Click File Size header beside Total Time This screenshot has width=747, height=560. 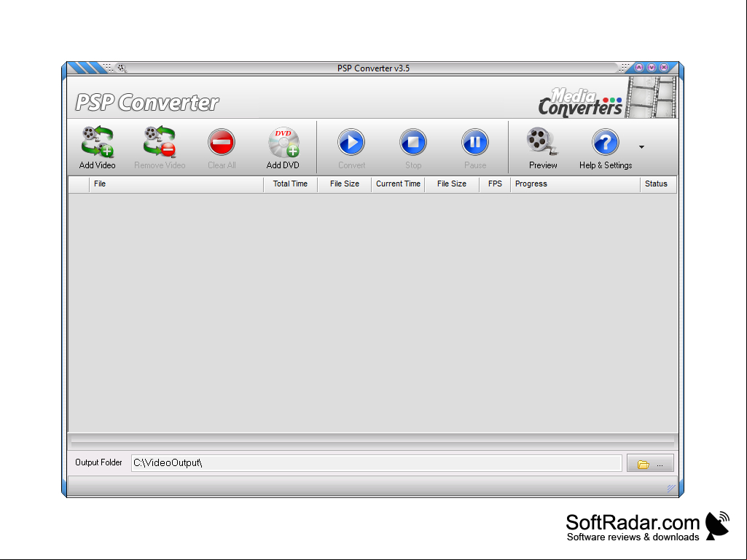click(x=345, y=184)
